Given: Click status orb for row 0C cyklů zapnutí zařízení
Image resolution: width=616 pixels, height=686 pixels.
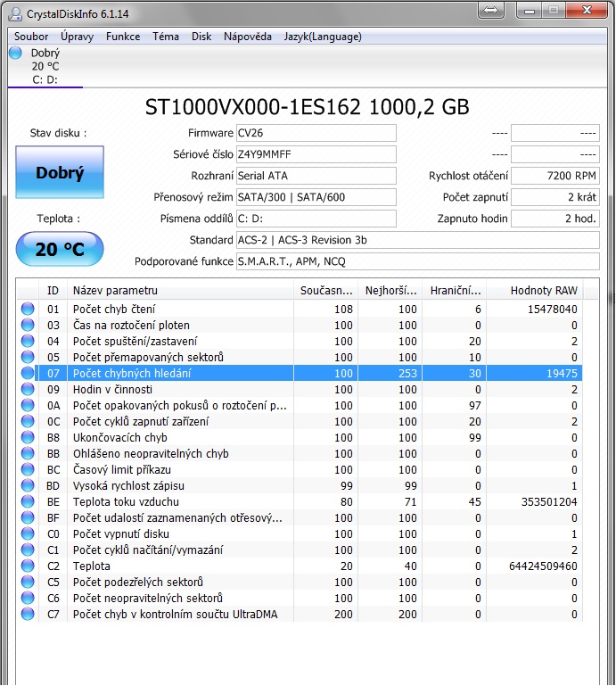Looking at the screenshot, I should click(x=28, y=421).
